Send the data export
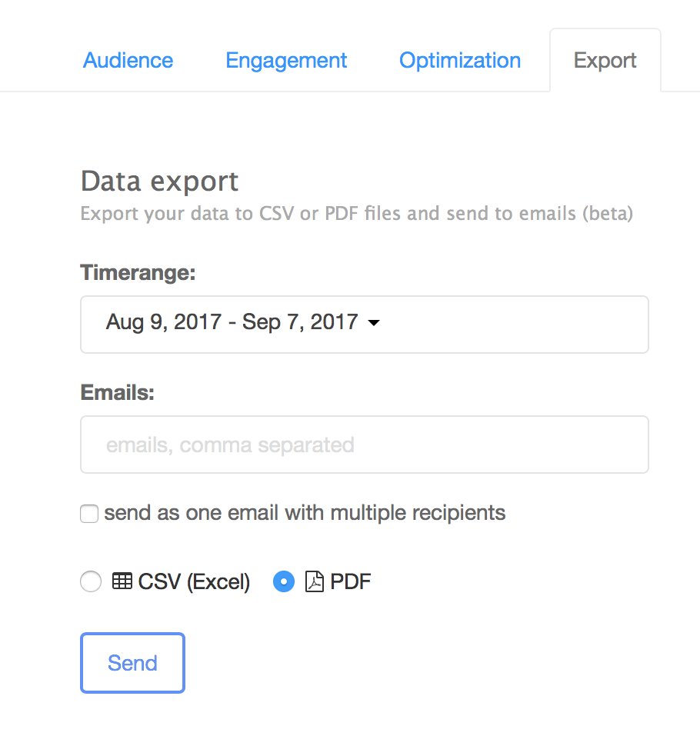The image size is (700, 746). point(132,663)
